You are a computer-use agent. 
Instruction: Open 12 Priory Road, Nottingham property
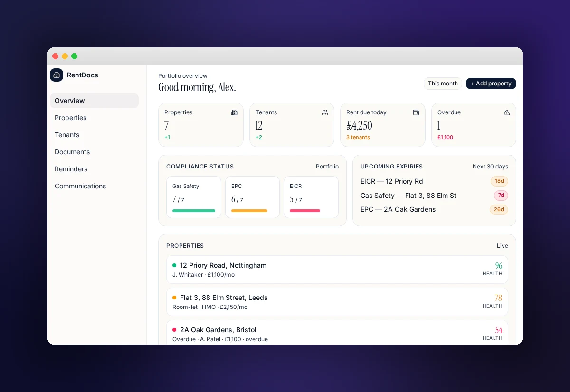tap(337, 270)
